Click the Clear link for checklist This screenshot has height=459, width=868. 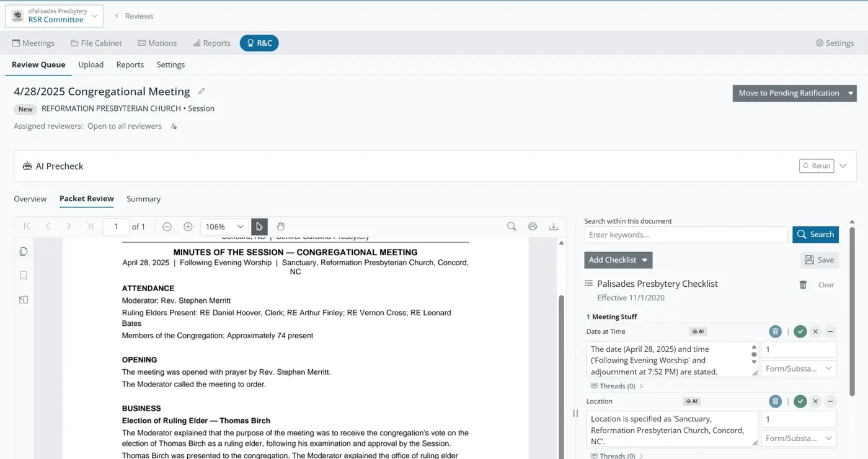(826, 285)
